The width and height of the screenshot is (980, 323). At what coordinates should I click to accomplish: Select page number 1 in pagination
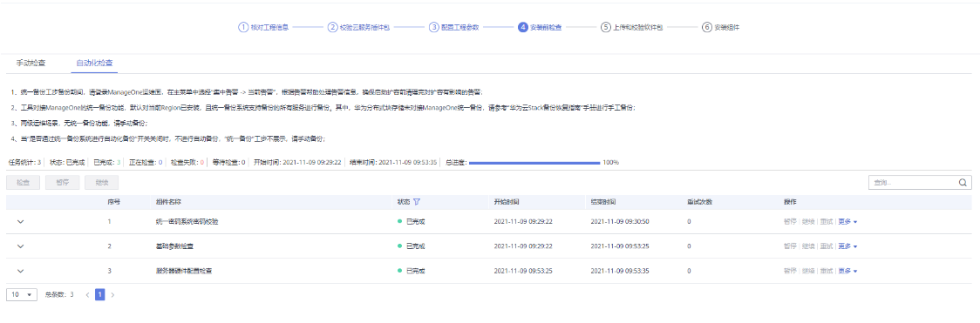[100, 294]
